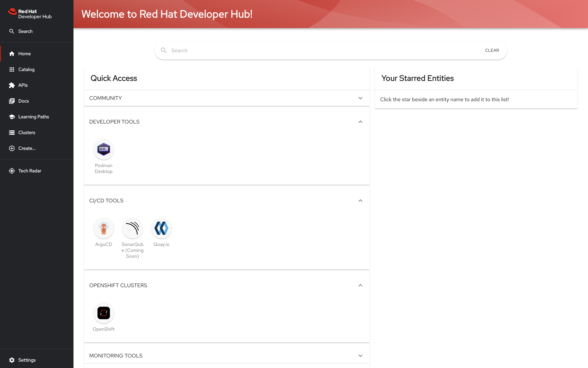Expand the Community section chevron
Image resolution: width=588 pixels, height=368 pixels.
[x=360, y=98]
